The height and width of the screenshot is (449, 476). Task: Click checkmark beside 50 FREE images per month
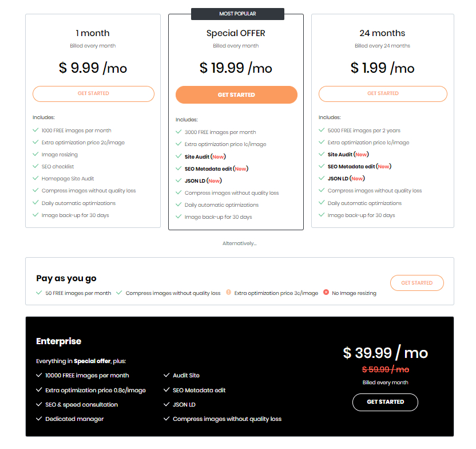tap(39, 293)
